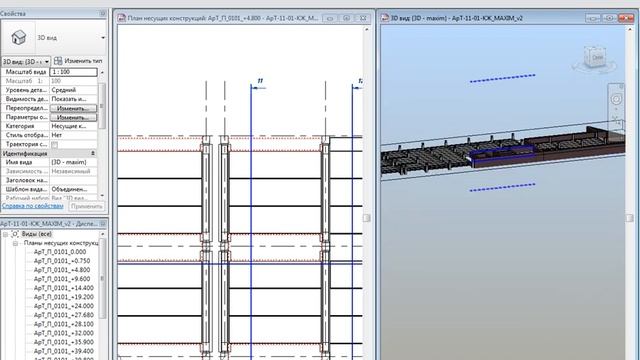640x360 pixels.
Task: Minimize the plan view window
Action: coord(330,18)
